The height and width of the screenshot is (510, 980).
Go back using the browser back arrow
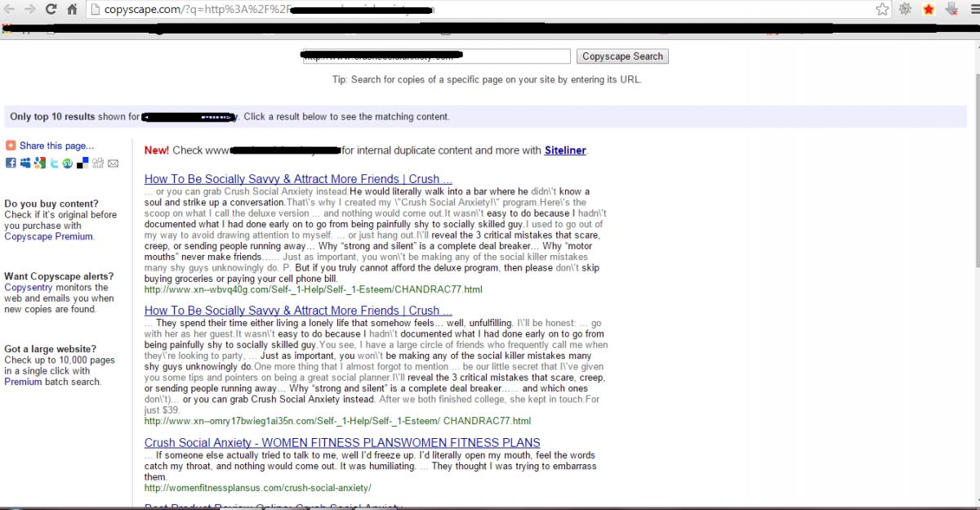click(9, 10)
